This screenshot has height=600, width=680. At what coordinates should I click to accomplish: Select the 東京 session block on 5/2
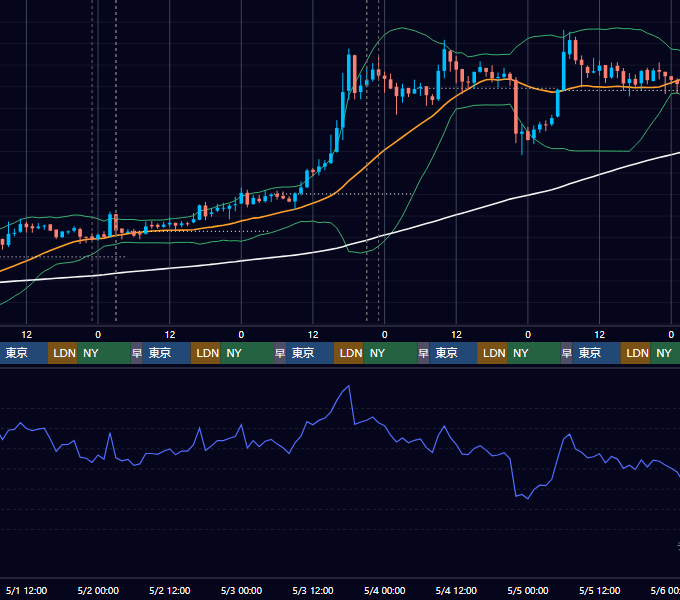point(167,353)
